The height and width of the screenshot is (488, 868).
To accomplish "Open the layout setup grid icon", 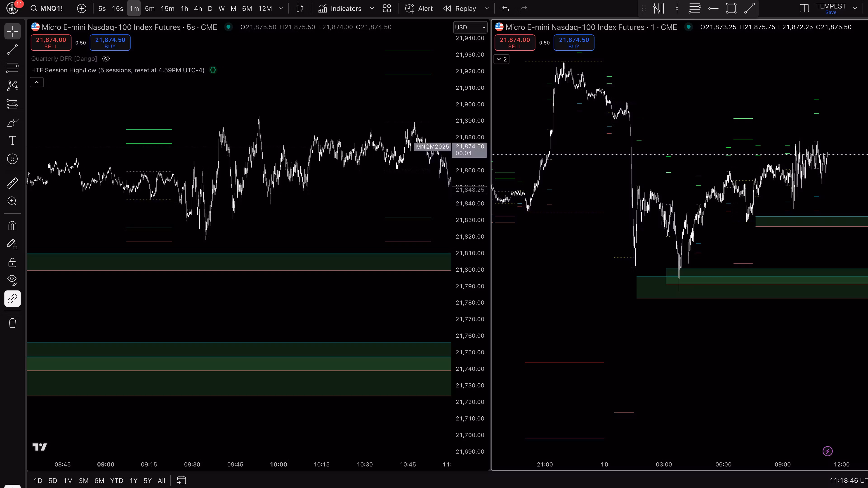I will 387,8.
